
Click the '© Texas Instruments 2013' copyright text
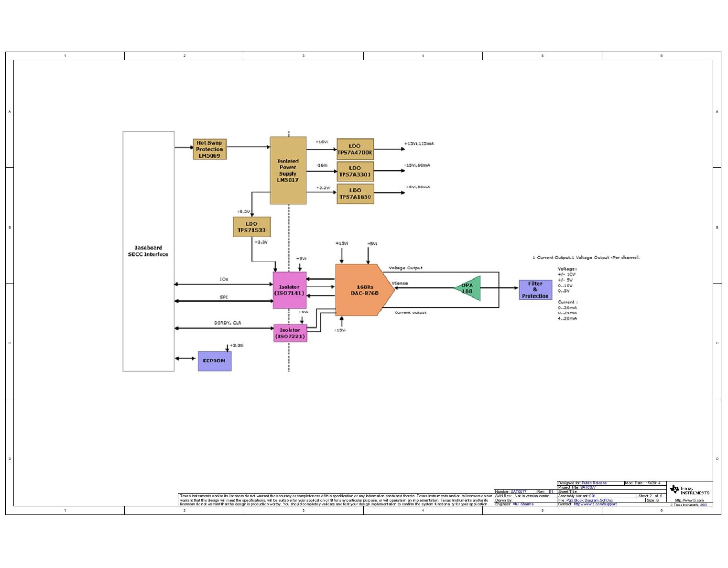[x=688, y=504]
